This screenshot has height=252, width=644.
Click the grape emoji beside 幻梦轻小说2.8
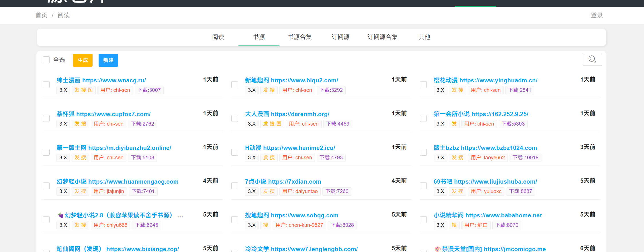tap(60, 215)
